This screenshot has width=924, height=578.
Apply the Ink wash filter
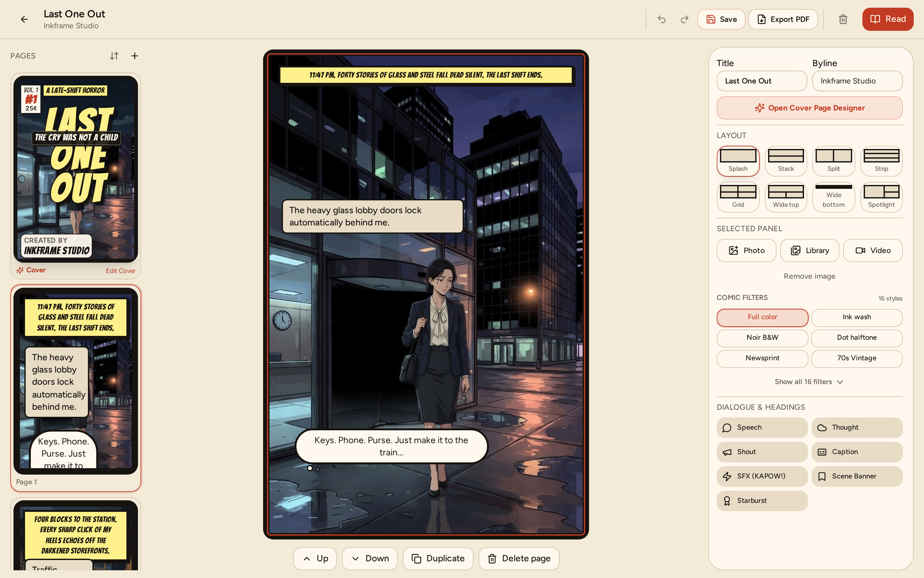coord(857,317)
